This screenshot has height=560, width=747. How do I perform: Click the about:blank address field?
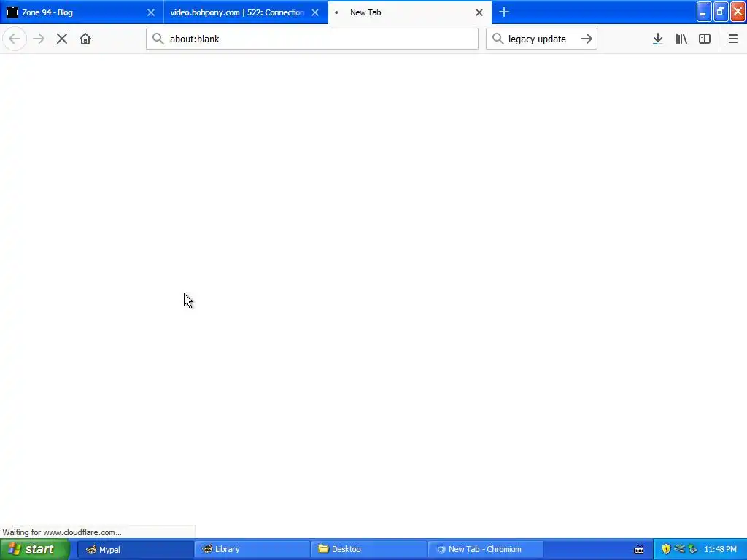[x=312, y=39]
